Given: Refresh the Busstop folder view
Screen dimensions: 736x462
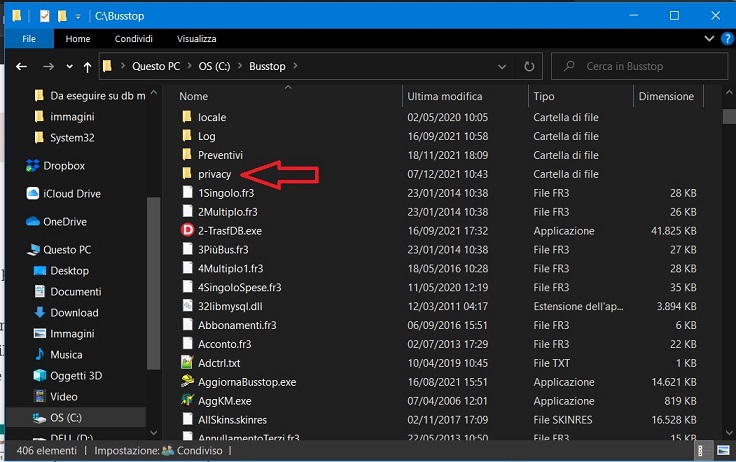Looking at the screenshot, I should click(x=529, y=67).
